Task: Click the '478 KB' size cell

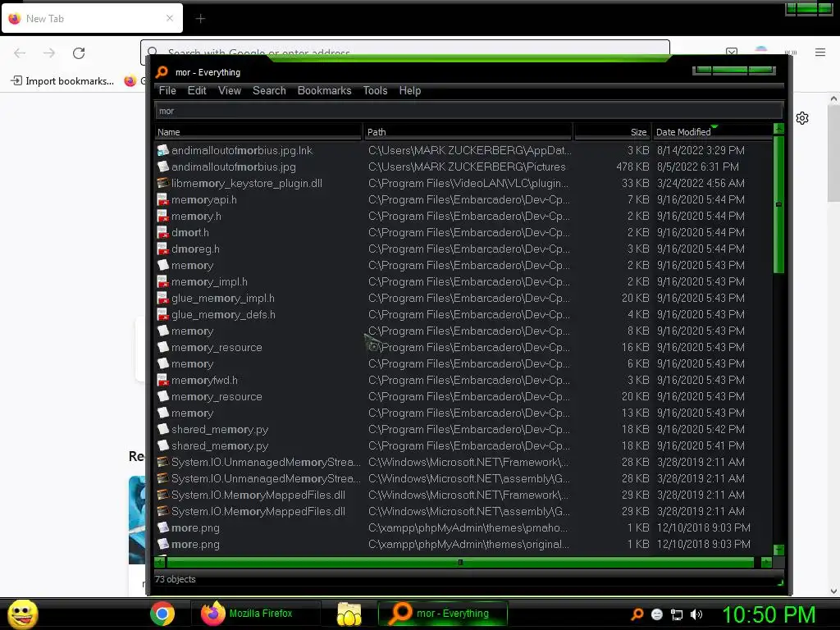Action: [x=632, y=167]
